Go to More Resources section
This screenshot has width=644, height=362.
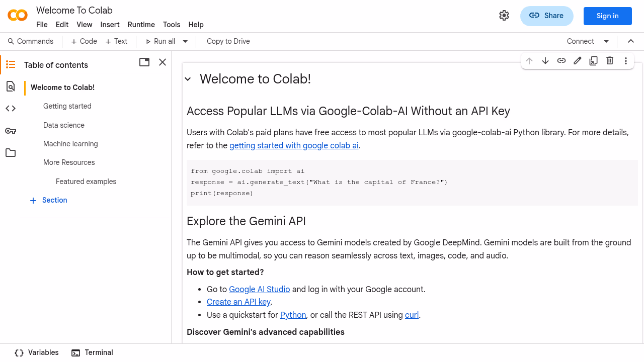coord(69,162)
